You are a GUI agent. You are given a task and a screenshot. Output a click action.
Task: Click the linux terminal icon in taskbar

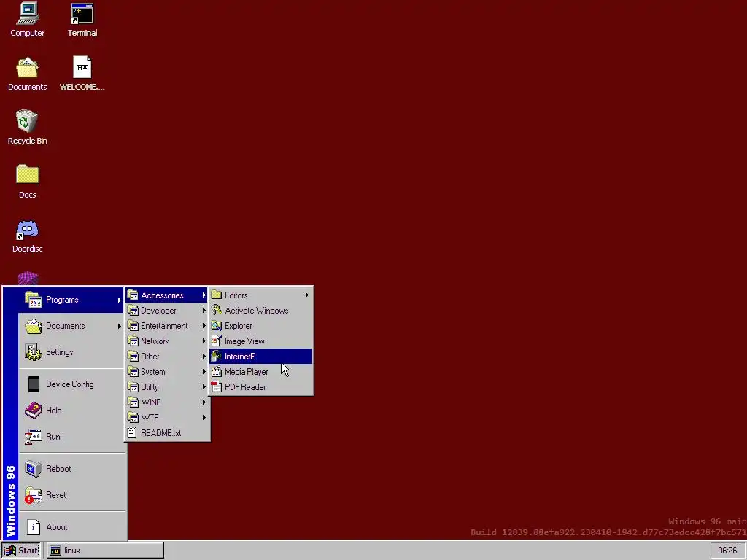[x=55, y=551]
